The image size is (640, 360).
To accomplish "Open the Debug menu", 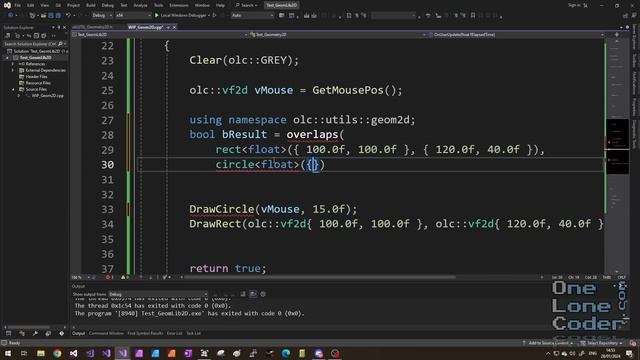I will point(108,5).
